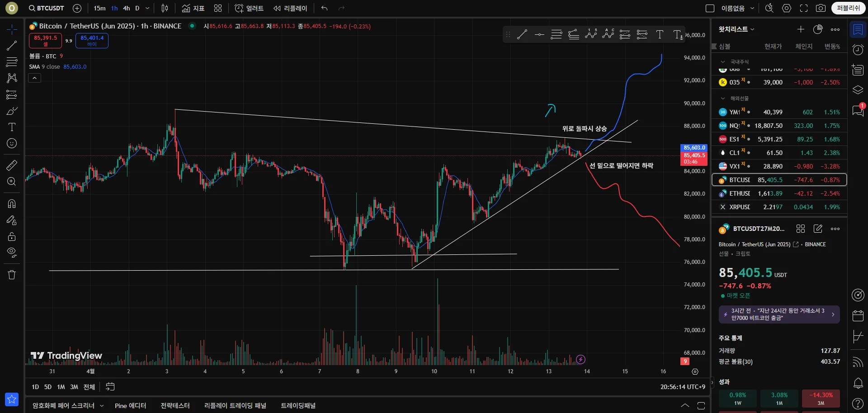
Task: Toggle hide all drawings eye icon
Action: [x=12, y=252]
